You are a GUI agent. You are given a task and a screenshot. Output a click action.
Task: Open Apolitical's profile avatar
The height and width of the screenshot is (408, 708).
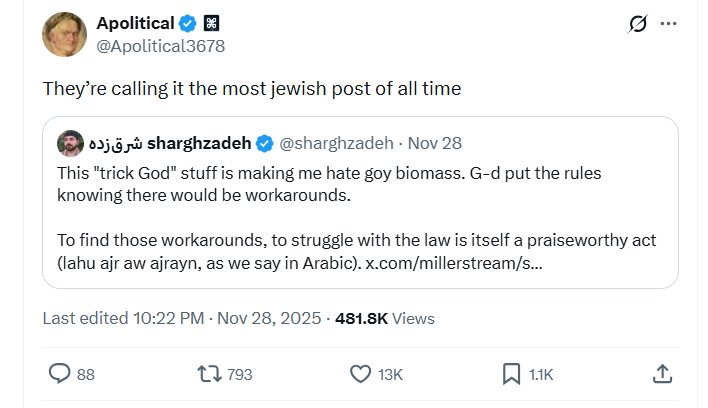64,34
